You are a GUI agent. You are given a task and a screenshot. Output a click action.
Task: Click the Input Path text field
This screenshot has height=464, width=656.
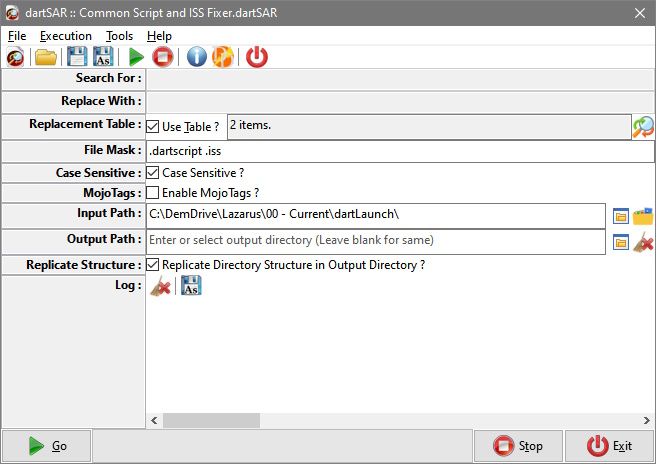point(376,216)
